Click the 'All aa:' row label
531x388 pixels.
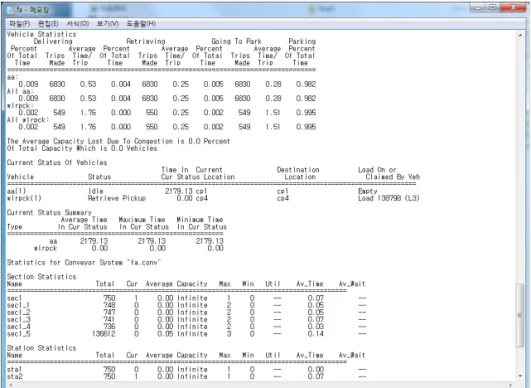(20, 91)
